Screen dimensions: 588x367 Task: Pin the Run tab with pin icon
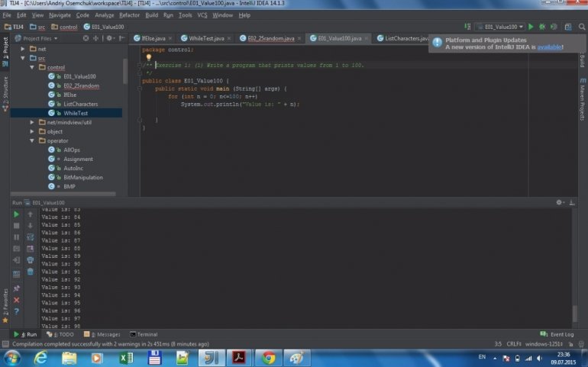point(17,288)
